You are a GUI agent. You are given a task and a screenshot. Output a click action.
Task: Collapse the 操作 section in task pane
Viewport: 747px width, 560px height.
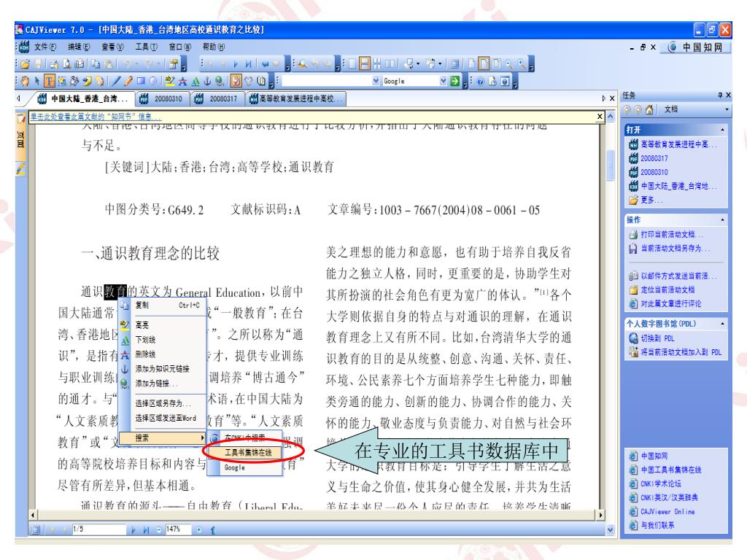(x=723, y=219)
